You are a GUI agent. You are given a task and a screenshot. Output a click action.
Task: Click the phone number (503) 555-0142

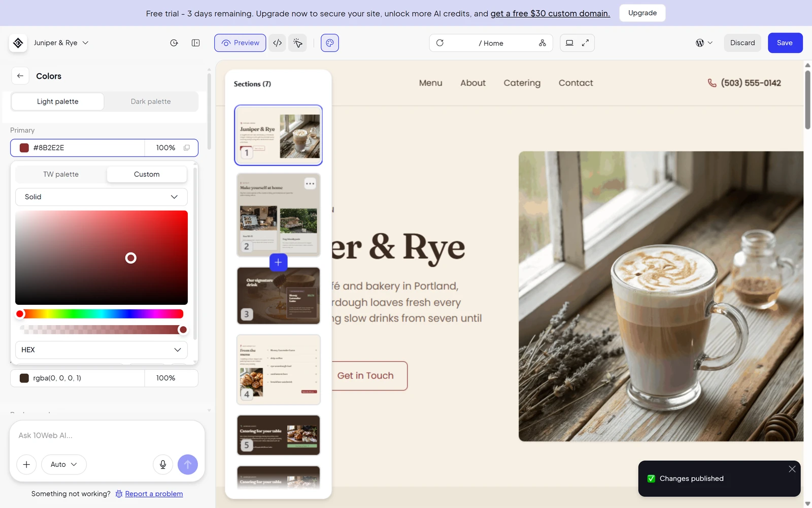pyautogui.click(x=751, y=83)
